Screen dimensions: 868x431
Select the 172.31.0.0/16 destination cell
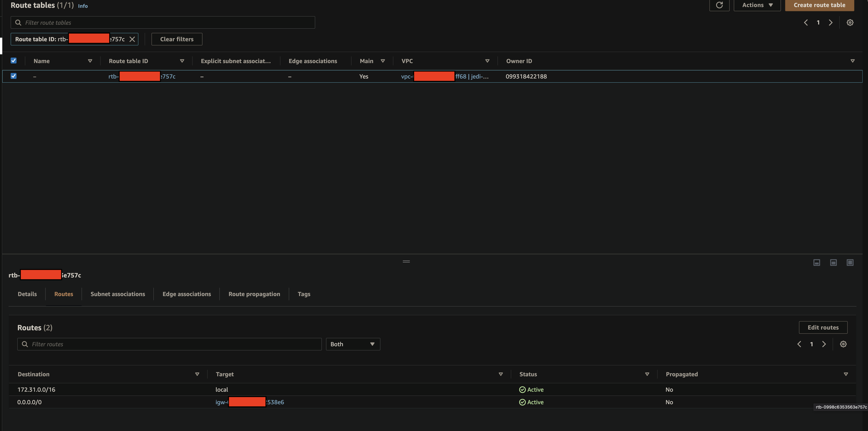[x=36, y=390]
